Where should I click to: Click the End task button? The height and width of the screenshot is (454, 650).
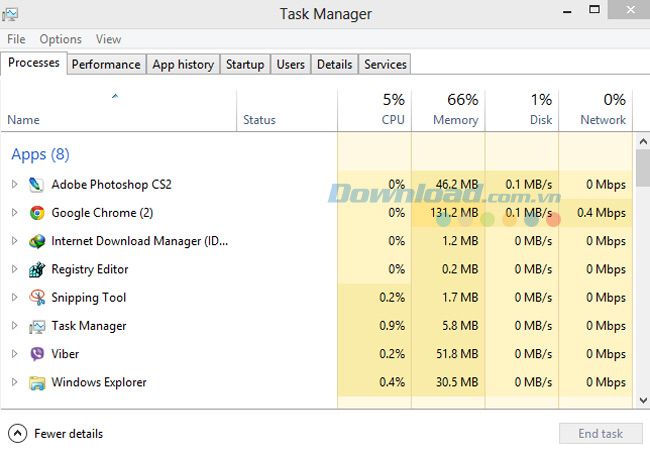point(600,434)
